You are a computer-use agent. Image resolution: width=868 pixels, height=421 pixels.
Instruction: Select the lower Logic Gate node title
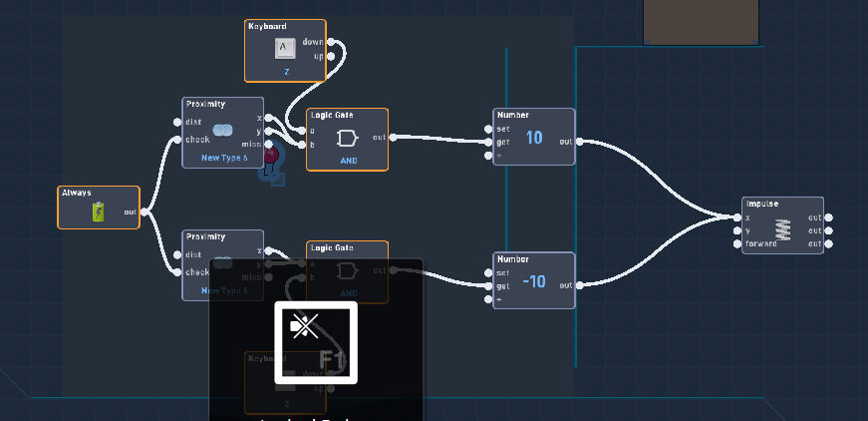pyautogui.click(x=332, y=247)
